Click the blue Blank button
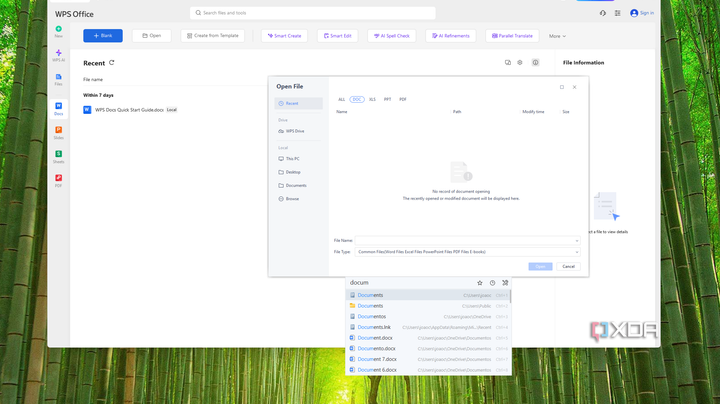Viewport: 720px width, 404px height. [103, 36]
